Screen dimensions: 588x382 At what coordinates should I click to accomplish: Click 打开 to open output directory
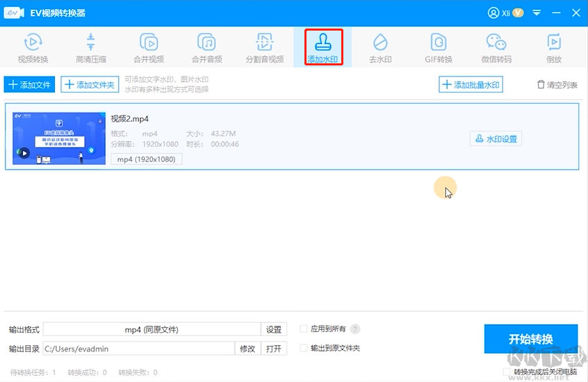[274, 349]
